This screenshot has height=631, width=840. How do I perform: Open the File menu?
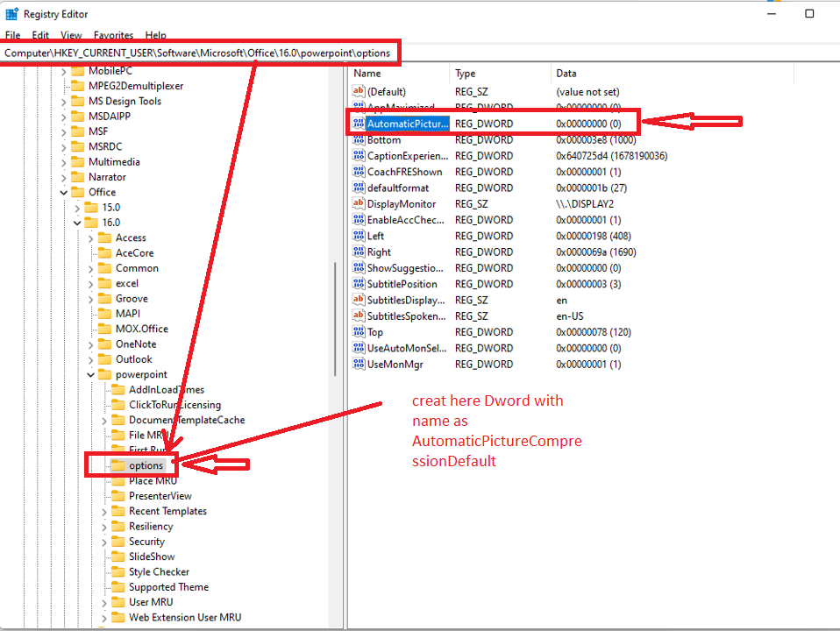(x=13, y=35)
